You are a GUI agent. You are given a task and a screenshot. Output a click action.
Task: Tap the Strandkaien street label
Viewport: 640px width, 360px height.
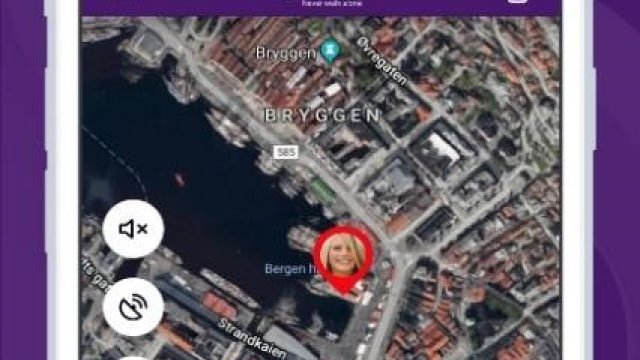(251, 338)
